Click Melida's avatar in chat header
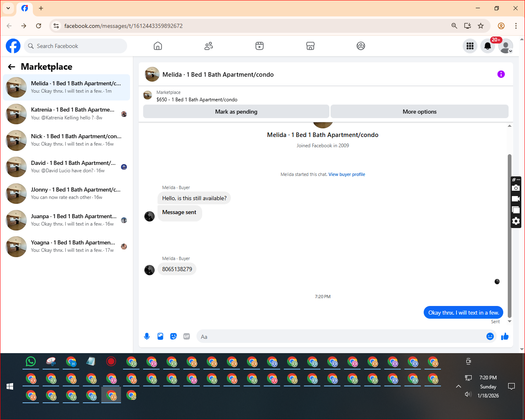This screenshot has width=525, height=420. click(152, 74)
